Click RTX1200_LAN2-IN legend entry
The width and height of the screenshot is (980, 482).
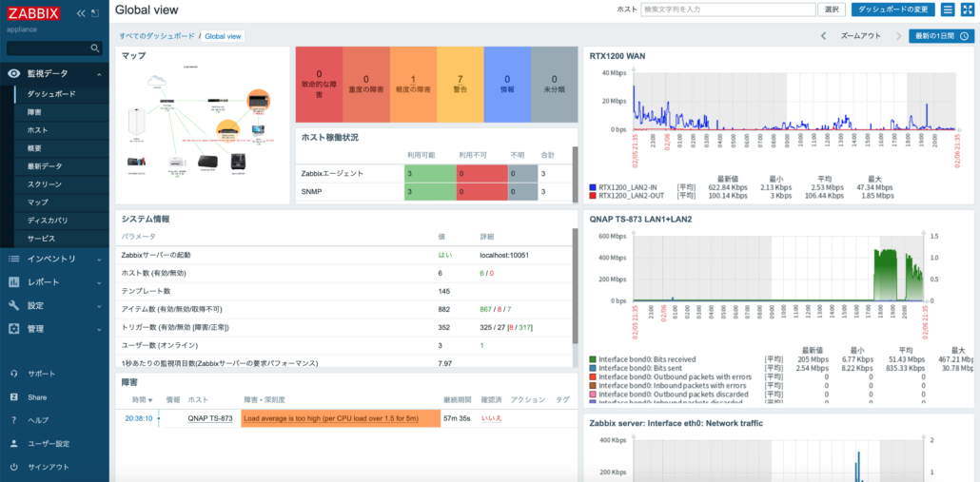pyautogui.click(x=627, y=186)
